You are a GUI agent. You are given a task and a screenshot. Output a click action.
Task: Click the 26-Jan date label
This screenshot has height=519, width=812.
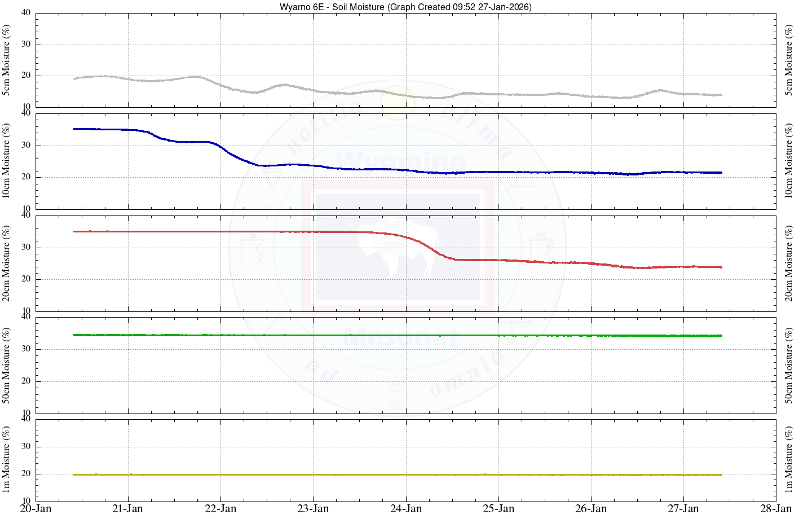tap(591, 509)
